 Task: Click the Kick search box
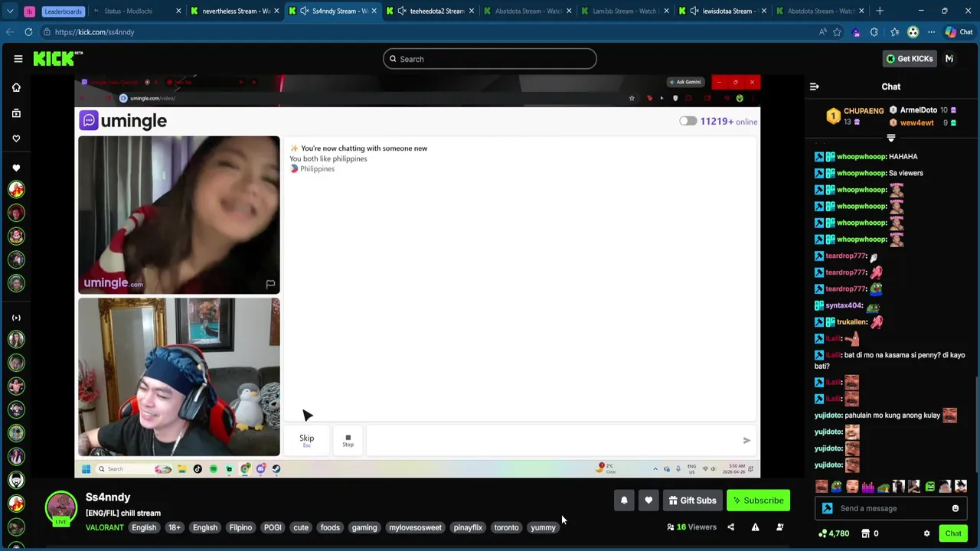(490, 59)
